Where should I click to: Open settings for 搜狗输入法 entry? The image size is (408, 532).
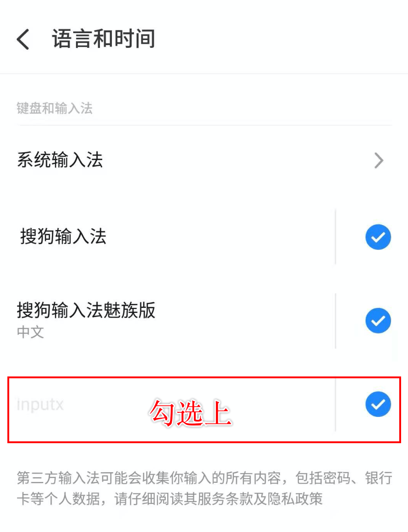[63, 236]
